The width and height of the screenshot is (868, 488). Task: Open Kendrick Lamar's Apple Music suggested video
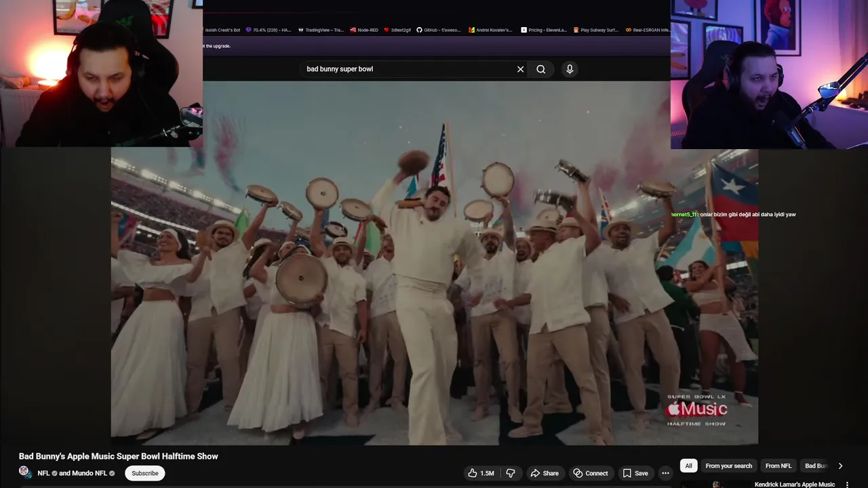click(x=794, y=485)
